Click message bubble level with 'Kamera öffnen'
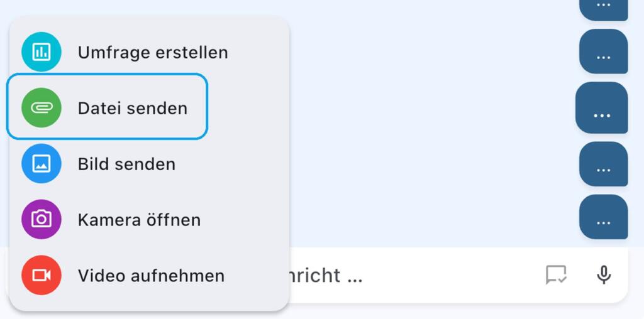The height and width of the screenshot is (319, 644). coord(603,217)
